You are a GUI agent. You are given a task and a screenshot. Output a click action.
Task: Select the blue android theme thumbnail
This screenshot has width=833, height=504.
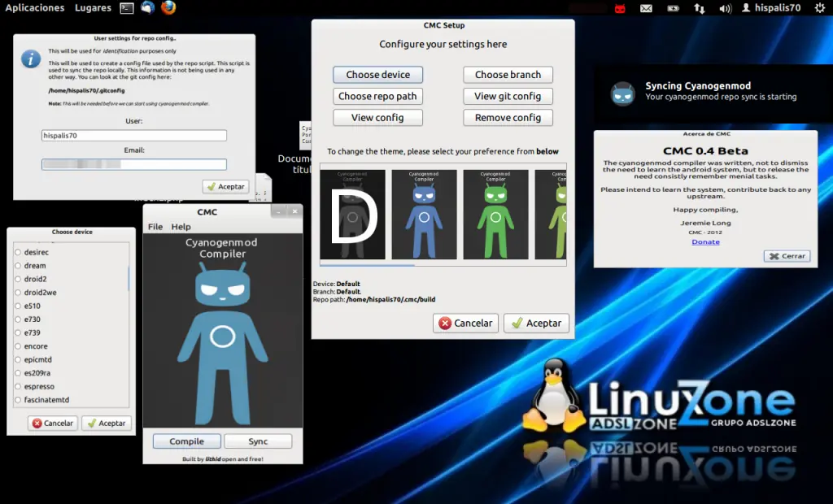pos(424,215)
